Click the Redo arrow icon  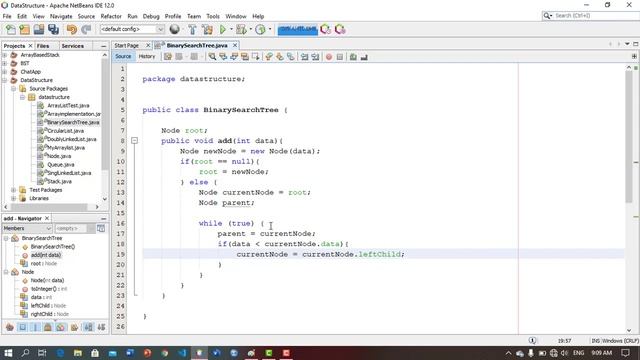(x=86, y=29)
